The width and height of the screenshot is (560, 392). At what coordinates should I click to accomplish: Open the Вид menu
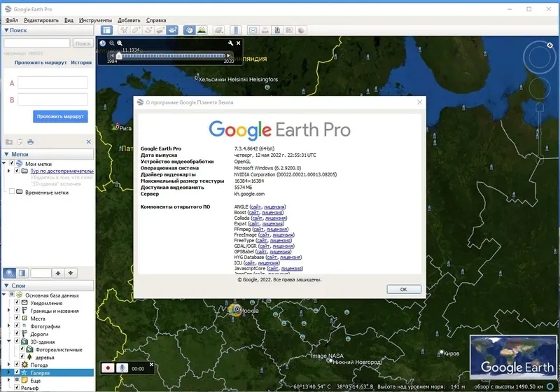[x=69, y=20]
